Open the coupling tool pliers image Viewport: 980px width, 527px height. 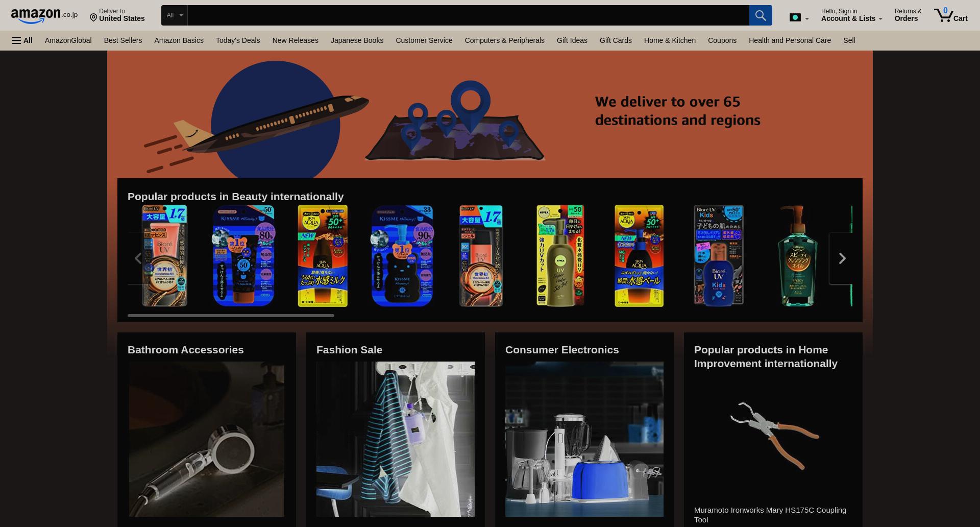774,436
